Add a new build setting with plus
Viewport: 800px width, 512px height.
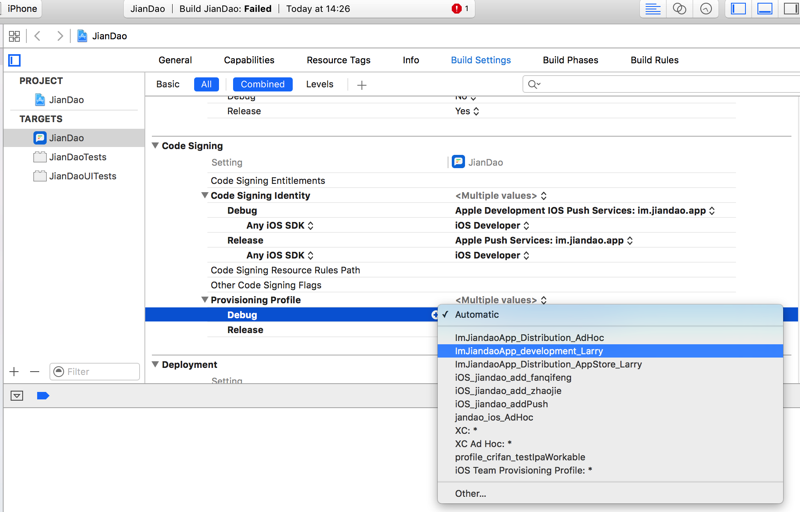click(x=362, y=85)
